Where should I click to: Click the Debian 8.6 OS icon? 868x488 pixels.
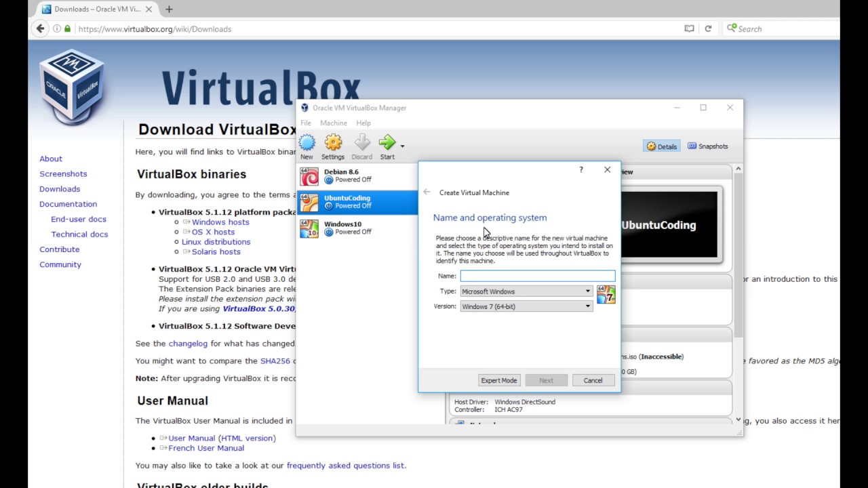click(x=309, y=176)
